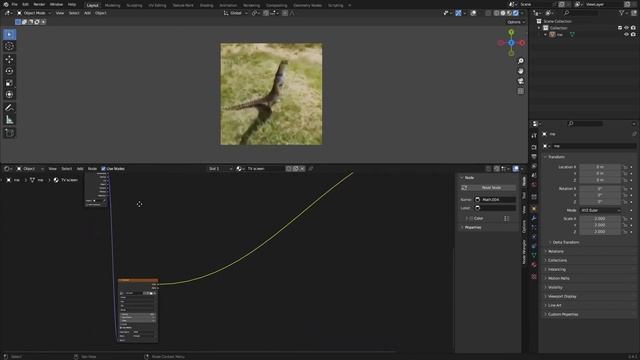640x360 pixels.
Task: Open the Node Wrangler sidebar tab
Action: pyautogui.click(x=524, y=252)
